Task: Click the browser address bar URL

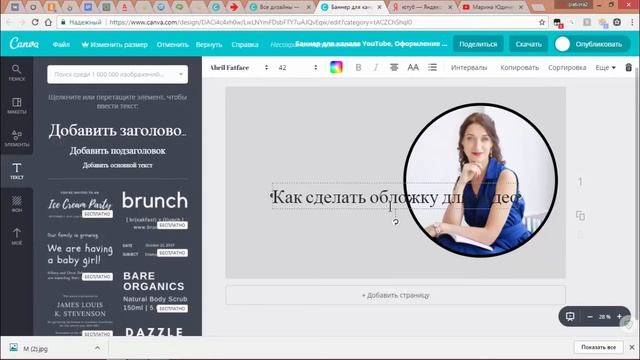Action: (x=261, y=22)
